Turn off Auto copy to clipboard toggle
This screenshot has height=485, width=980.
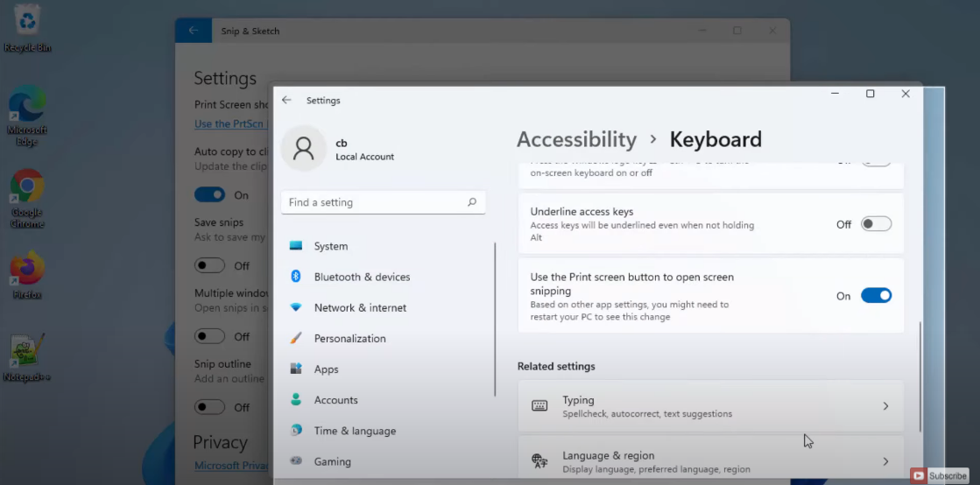click(x=210, y=194)
